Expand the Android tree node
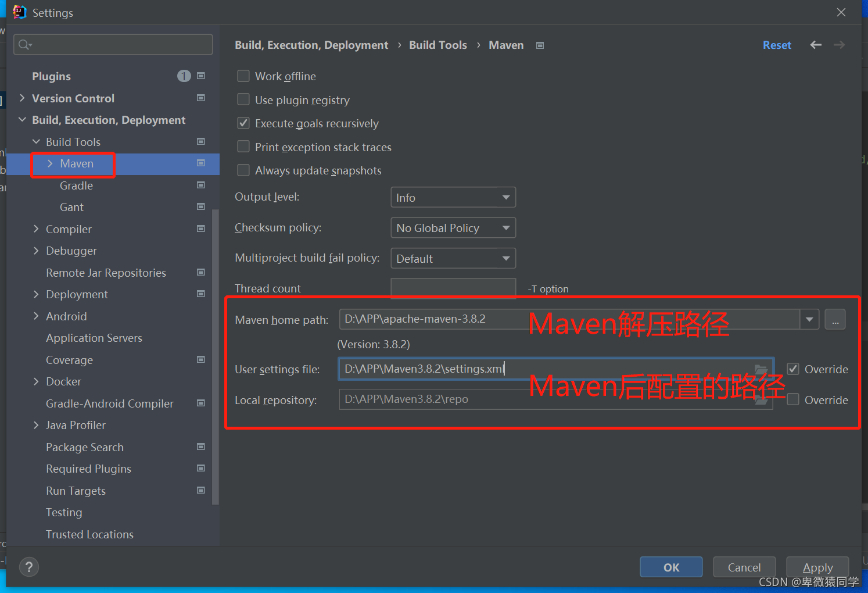Image resolution: width=868 pixels, height=593 pixels. point(36,316)
